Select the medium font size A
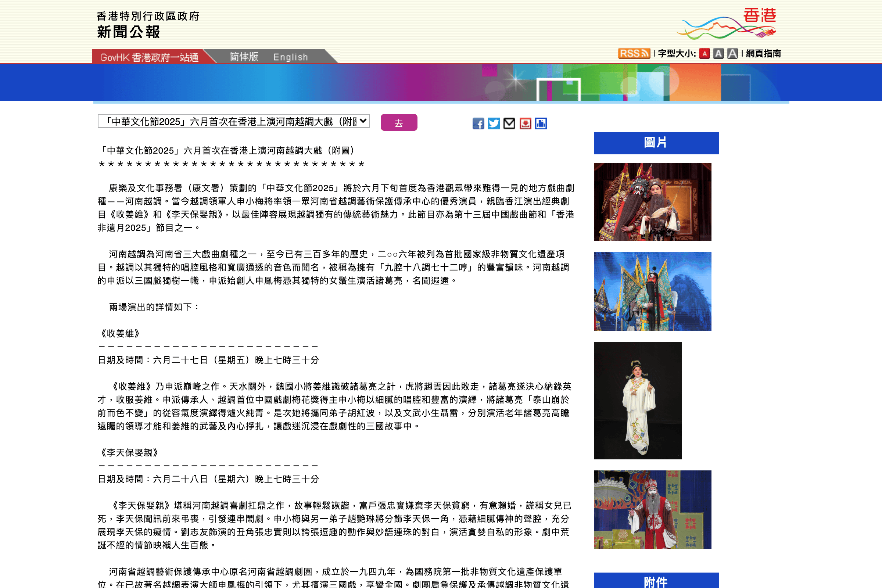The image size is (882, 588). point(718,53)
